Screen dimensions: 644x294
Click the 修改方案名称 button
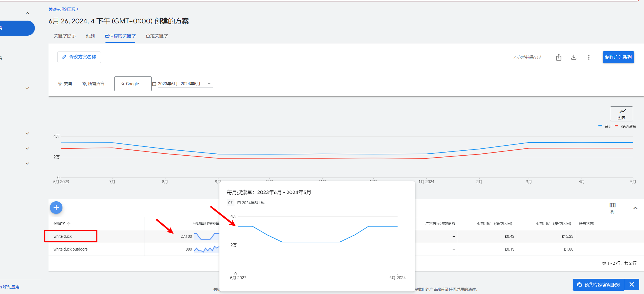pyautogui.click(x=79, y=57)
